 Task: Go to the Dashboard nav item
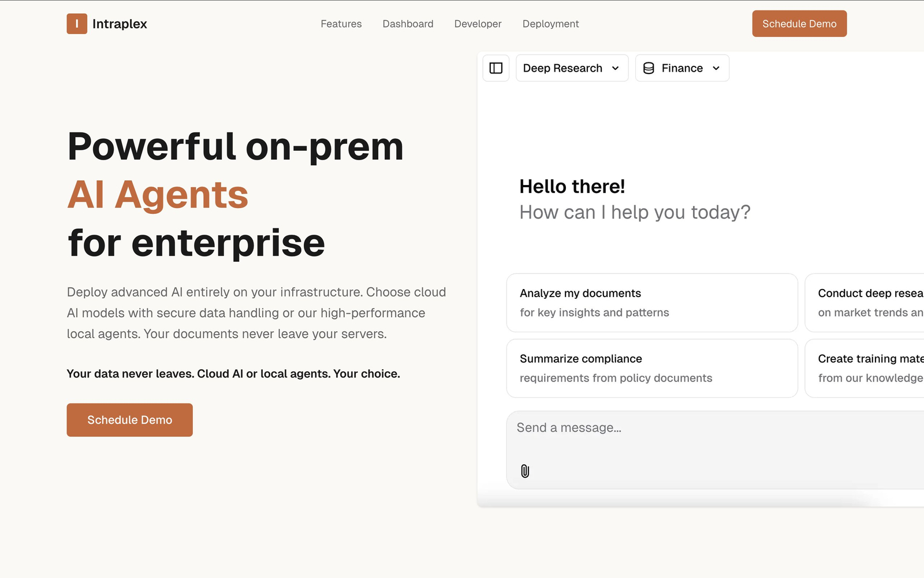(408, 24)
